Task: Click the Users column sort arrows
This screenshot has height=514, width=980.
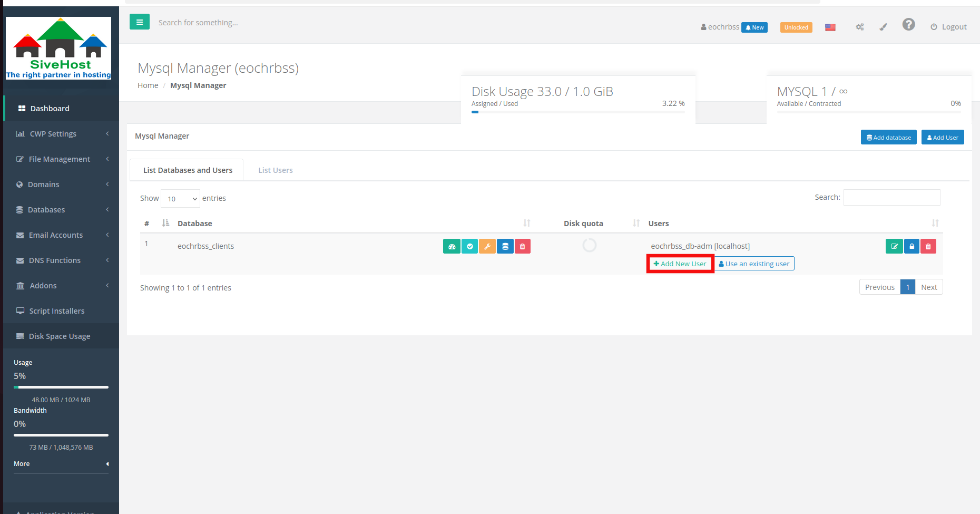Action: coord(935,223)
